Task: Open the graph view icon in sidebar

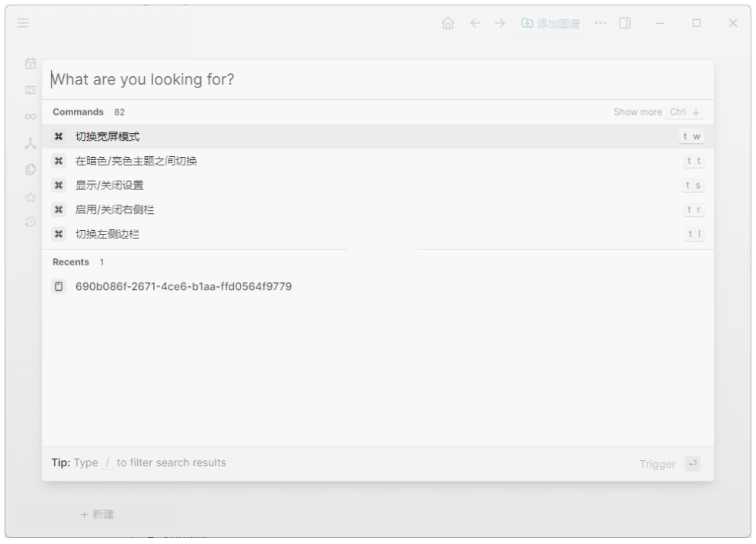Action: coord(31,143)
